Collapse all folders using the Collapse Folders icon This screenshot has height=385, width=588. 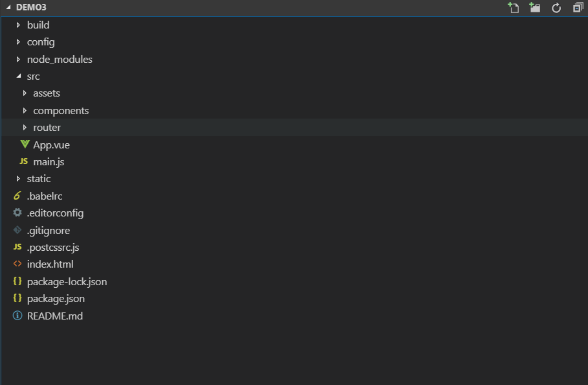tap(576, 8)
